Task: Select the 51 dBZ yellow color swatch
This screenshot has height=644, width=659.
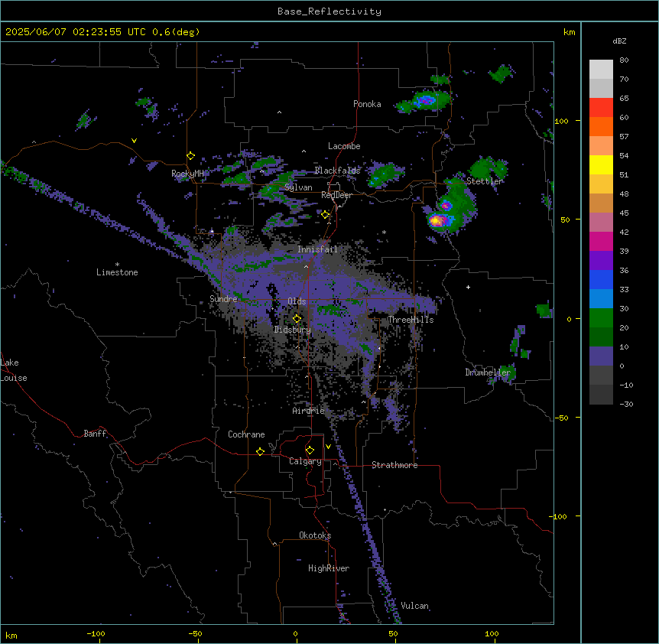Action: 601,164
